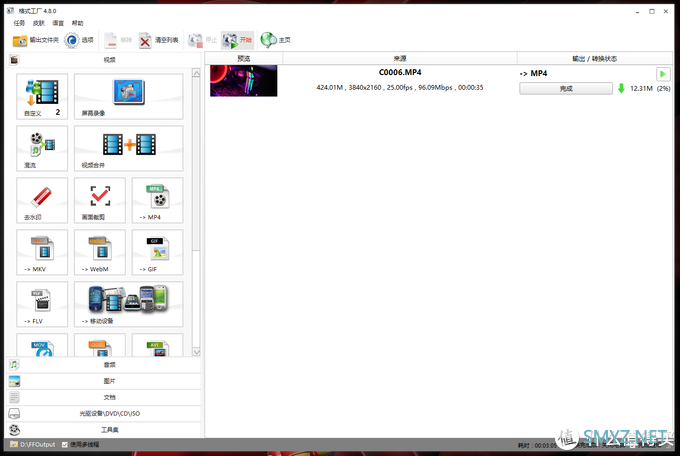This screenshot has width=680, height=456.
Task: Click the Stop conversion icon
Action: click(195, 40)
